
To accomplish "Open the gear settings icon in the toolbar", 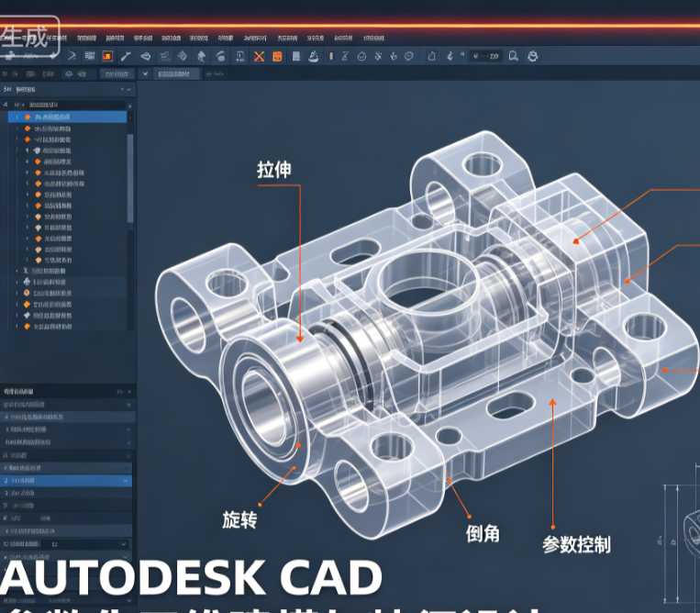I will point(532,56).
